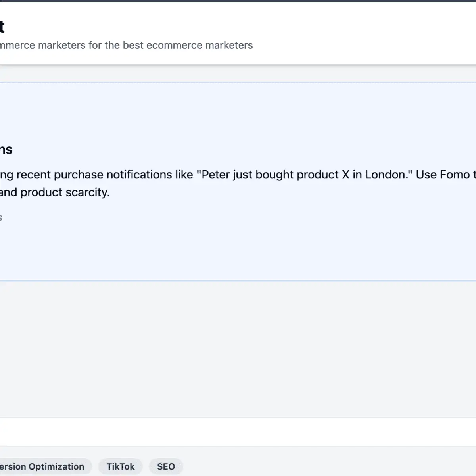Screen dimensions: 476x476
Task: Click the Fomo tool mention in the tip
Action: (452, 175)
